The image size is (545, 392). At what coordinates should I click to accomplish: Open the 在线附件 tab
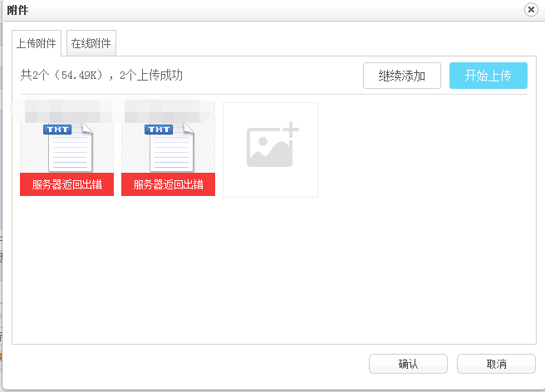click(91, 43)
